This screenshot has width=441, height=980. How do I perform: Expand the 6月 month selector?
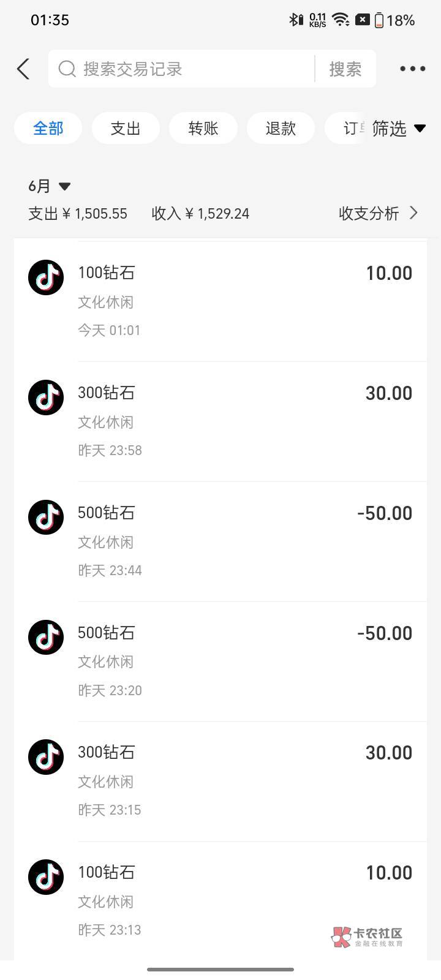point(50,186)
